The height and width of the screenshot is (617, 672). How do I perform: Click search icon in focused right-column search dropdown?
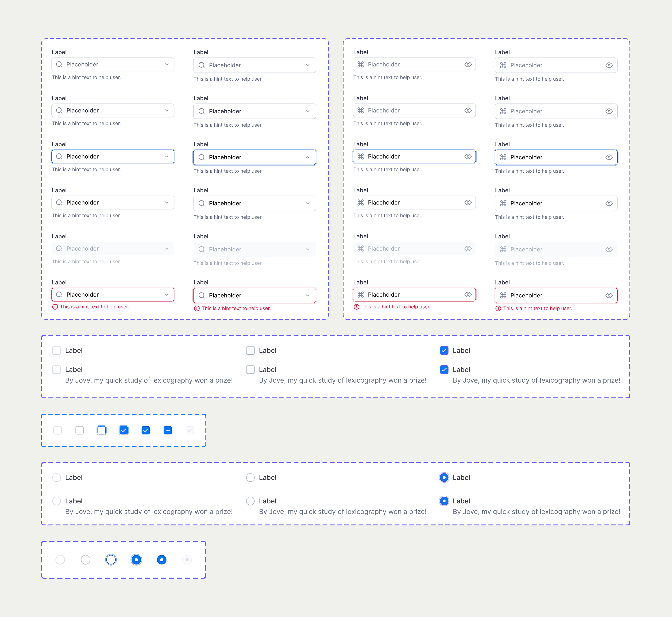[202, 157]
